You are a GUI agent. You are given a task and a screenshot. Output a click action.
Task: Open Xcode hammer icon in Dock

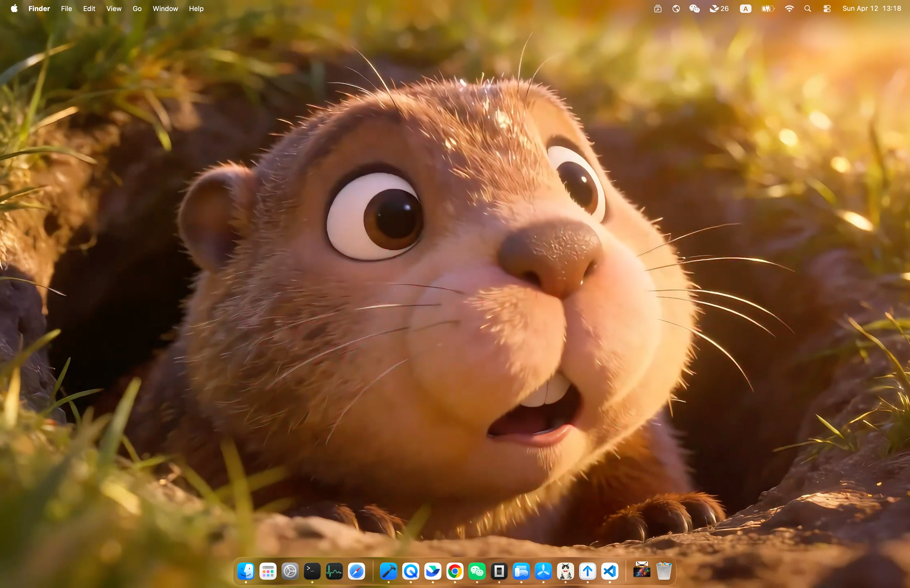click(x=388, y=571)
